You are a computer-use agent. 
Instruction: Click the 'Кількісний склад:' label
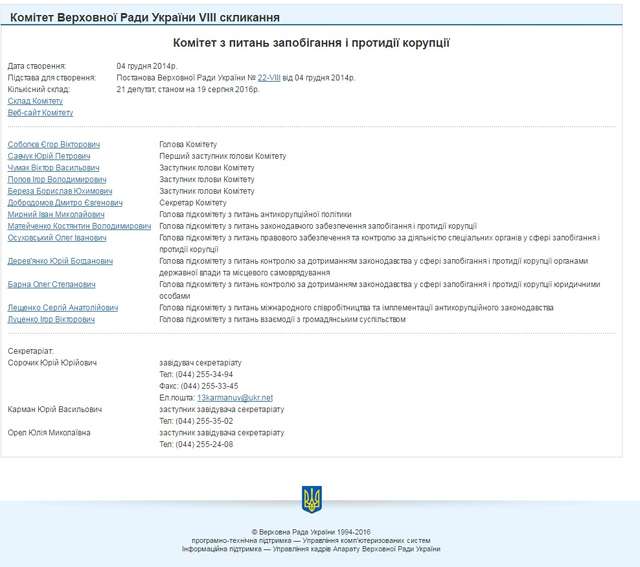coord(39,89)
